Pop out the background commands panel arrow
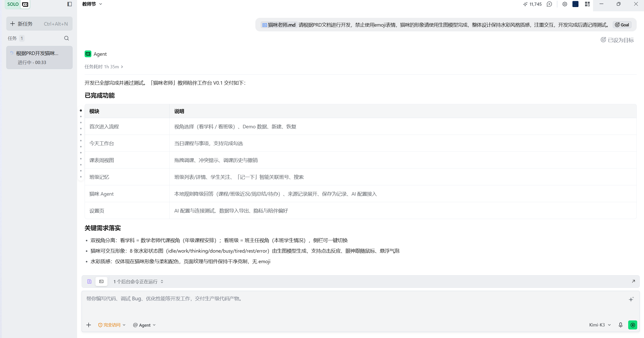 (x=633, y=281)
